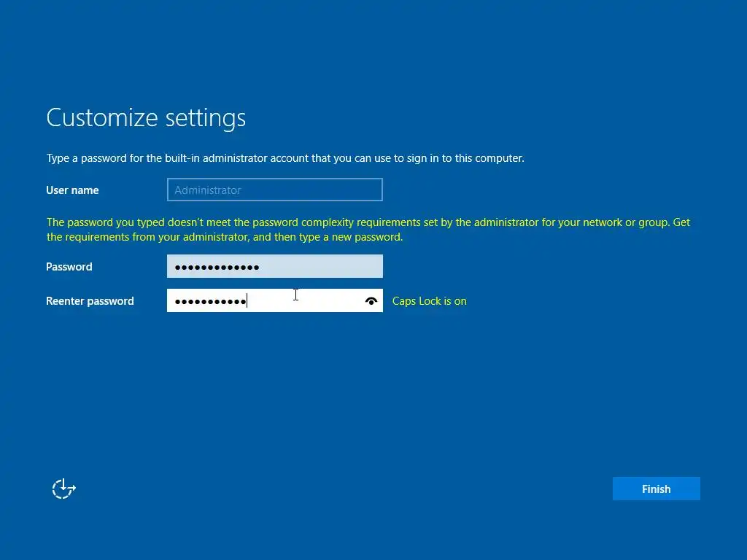Click the 'Customize settings' heading

click(x=146, y=117)
